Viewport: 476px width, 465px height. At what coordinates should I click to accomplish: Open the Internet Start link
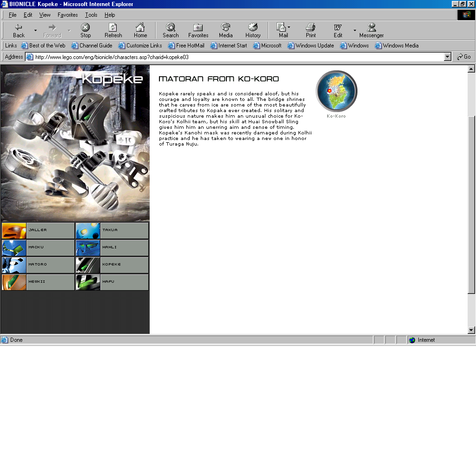[229, 46]
